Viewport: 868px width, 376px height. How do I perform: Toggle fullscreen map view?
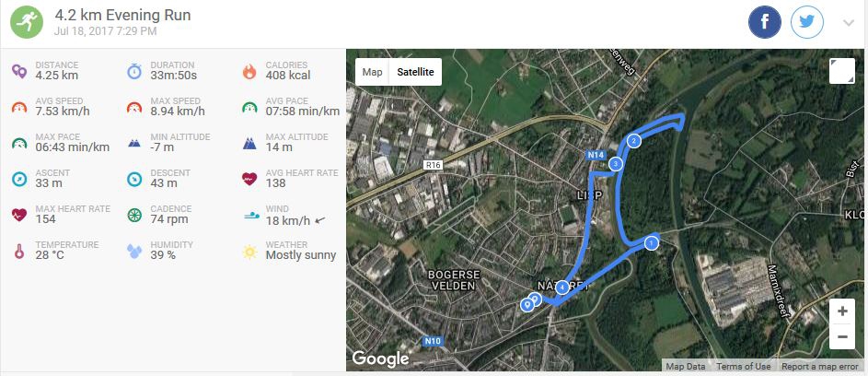pyautogui.click(x=841, y=72)
